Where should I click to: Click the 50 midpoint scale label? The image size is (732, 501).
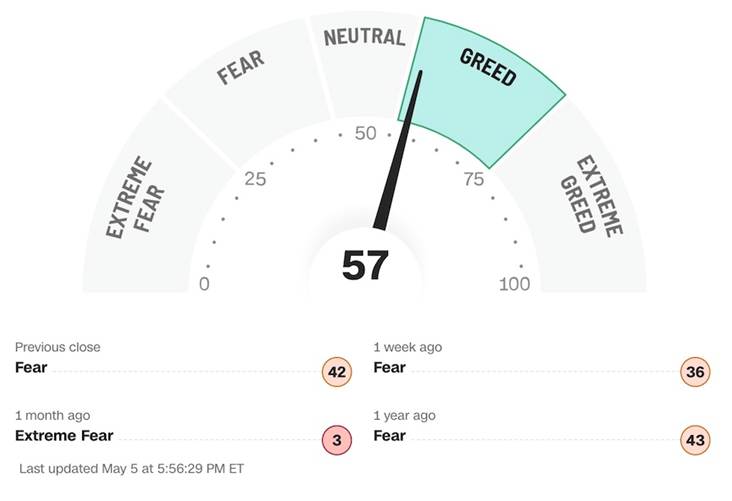365,134
